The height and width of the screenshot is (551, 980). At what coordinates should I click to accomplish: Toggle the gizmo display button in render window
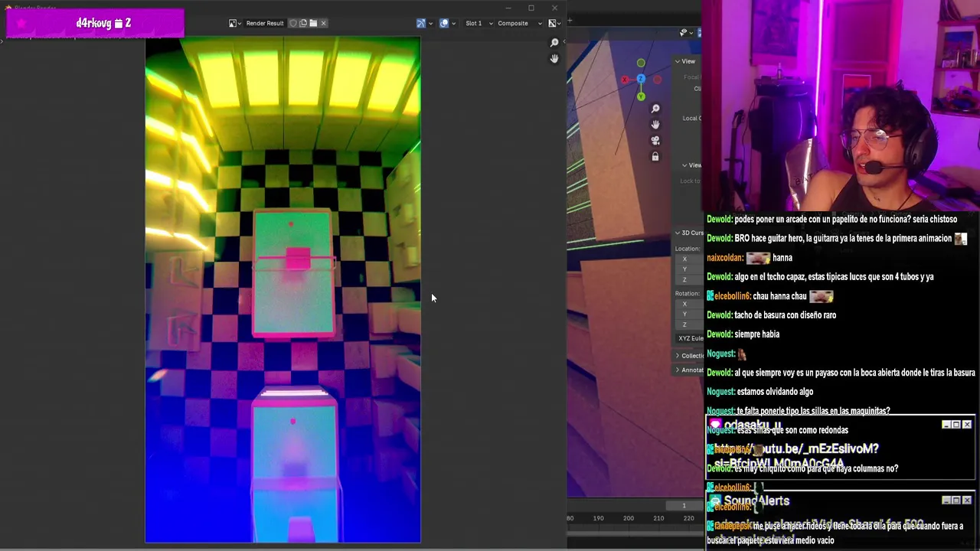(420, 23)
